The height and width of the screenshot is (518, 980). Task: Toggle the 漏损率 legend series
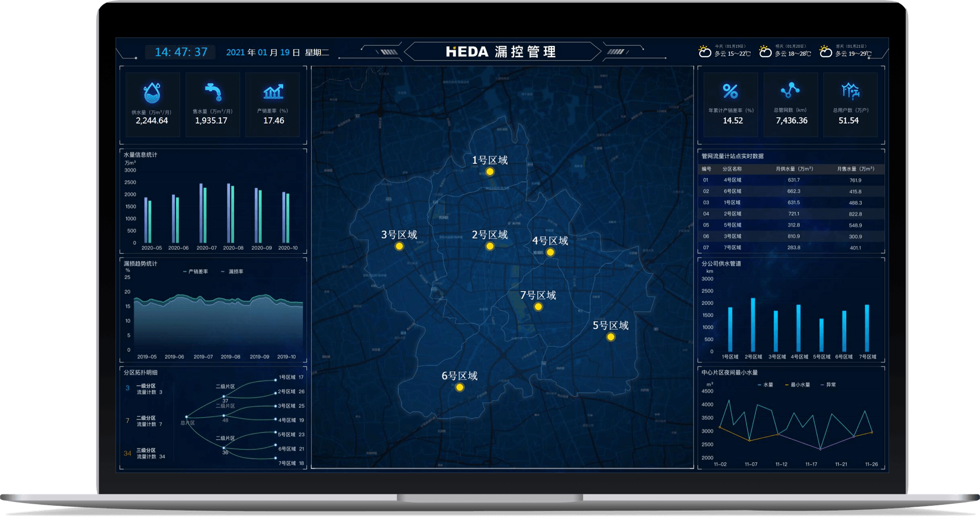233,272
